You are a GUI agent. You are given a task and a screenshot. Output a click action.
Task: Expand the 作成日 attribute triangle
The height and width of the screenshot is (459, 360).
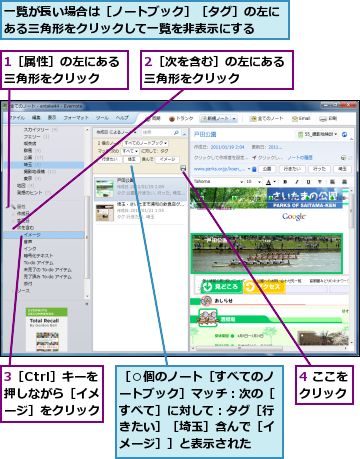(x=13, y=214)
